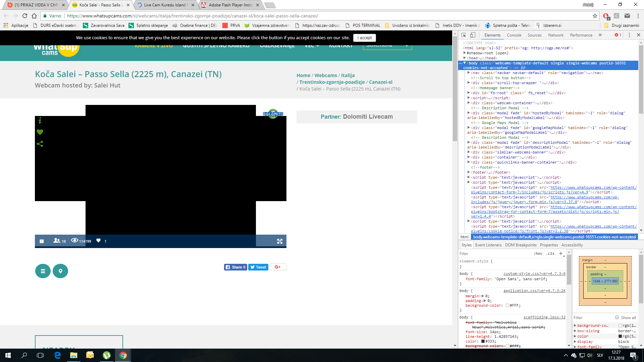
Task: Click the #333 color swatch
Action: 483,341
